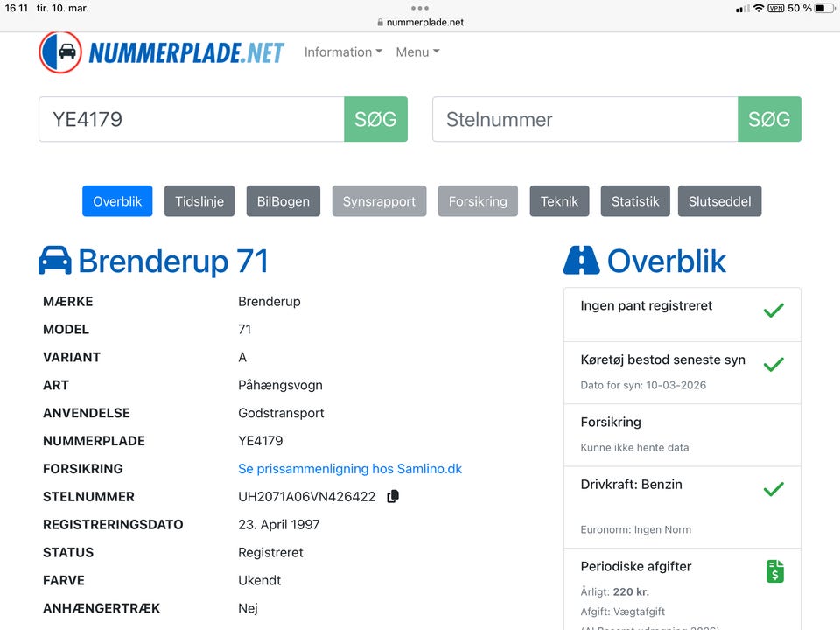The width and height of the screenshot is (840, 630).
Task: Tap the WiFi status icon
Action: click(758, 8)
